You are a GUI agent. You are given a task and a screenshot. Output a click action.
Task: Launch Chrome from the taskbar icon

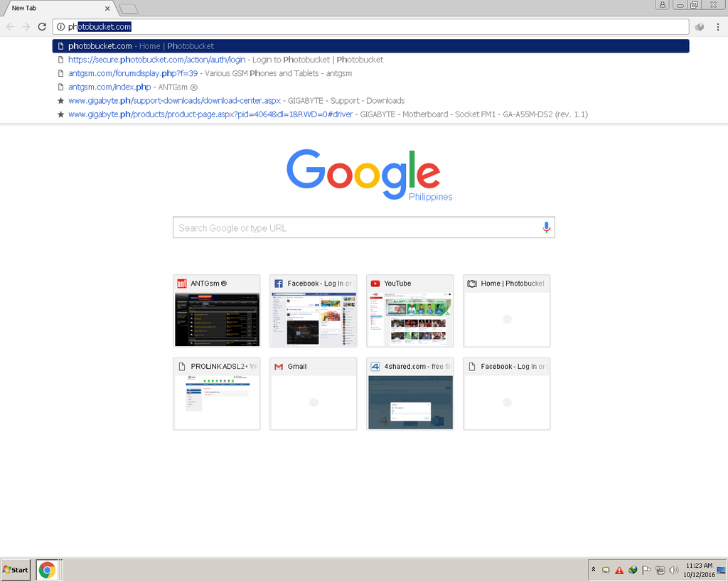(x=47, y=570)
